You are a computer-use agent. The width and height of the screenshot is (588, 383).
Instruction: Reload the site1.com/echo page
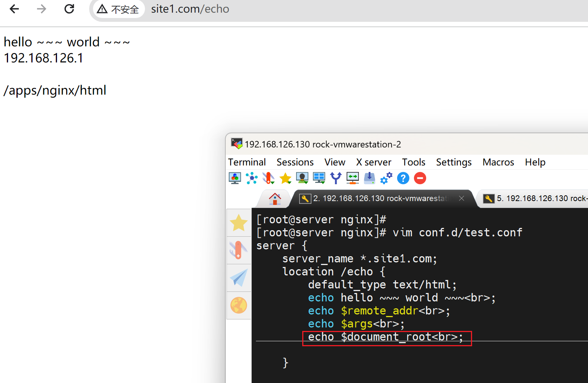[x=69, y=9]
